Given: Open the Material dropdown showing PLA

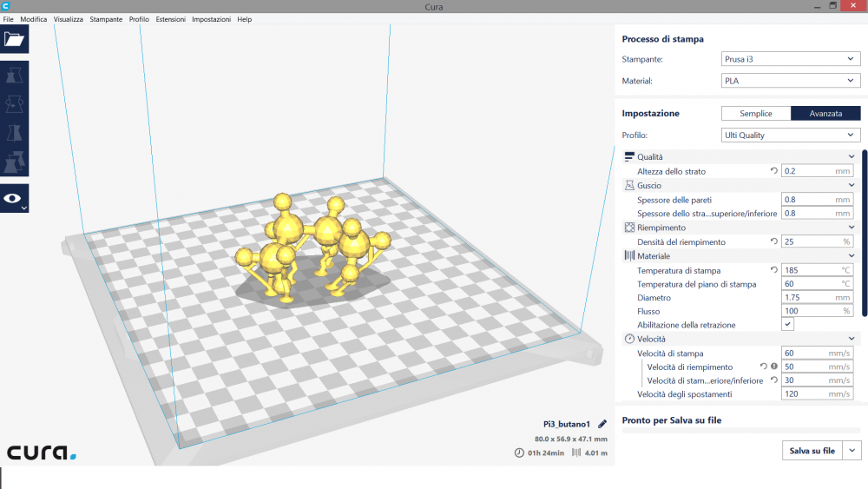Looking at the screenshot, I should click(790, 81).
